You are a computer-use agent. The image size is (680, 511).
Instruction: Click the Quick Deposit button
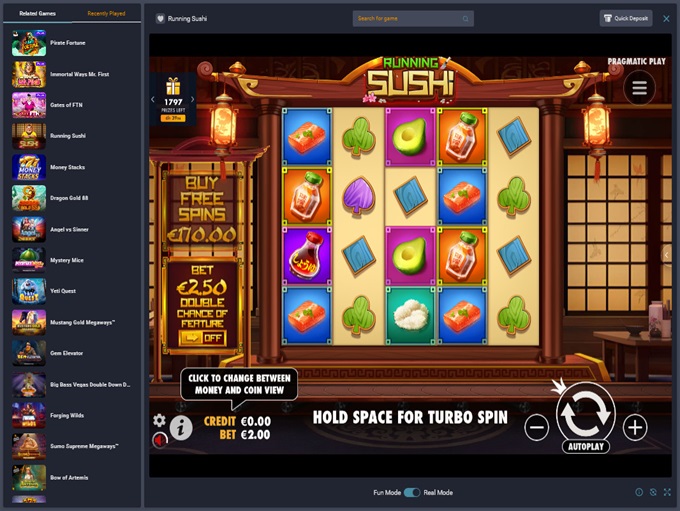(626, 18)
